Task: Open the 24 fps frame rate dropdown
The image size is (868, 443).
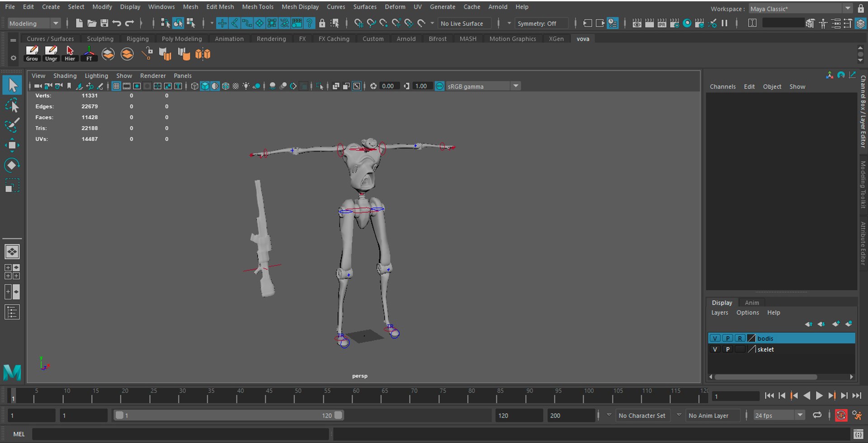Action: coord(779,415)
